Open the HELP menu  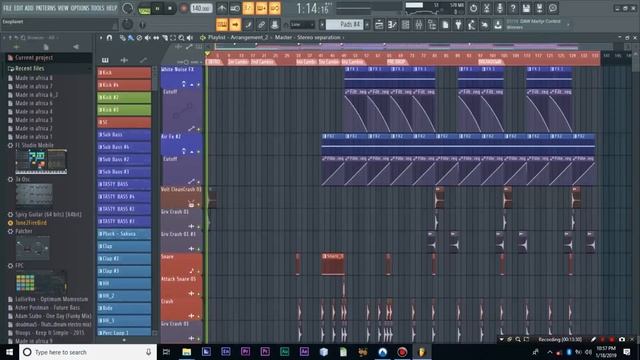coord(111,8)
